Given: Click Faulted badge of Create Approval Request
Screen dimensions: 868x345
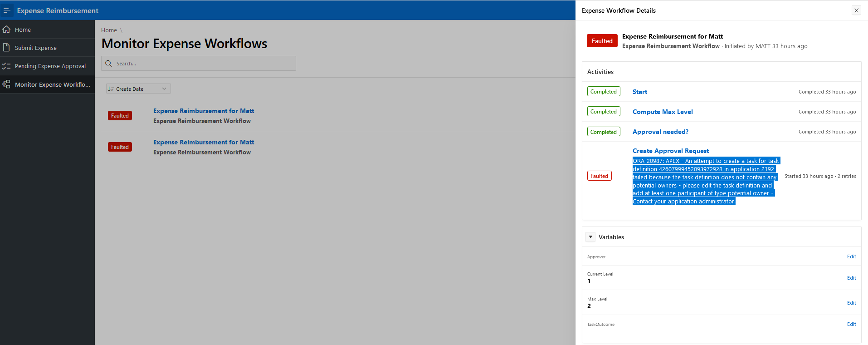Looking at the screenshot, I should pyautogui.click(x=599, y=176).
